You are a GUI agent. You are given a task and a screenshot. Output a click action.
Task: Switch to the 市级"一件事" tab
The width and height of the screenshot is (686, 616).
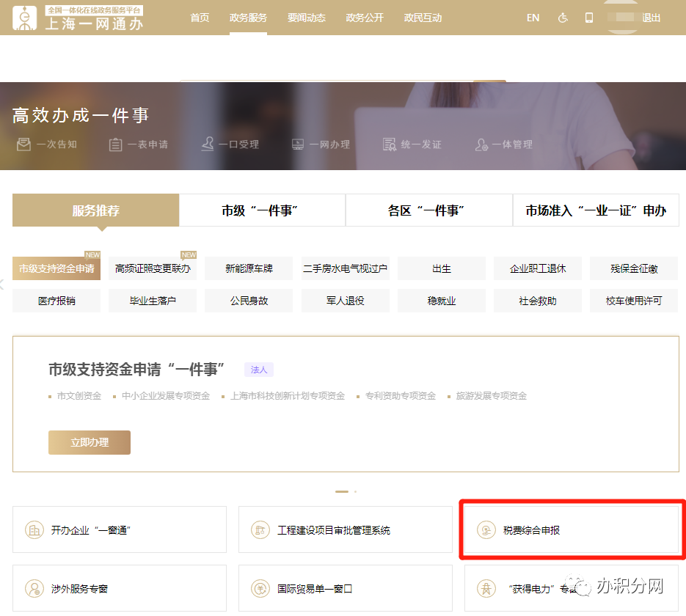point(262,210)
